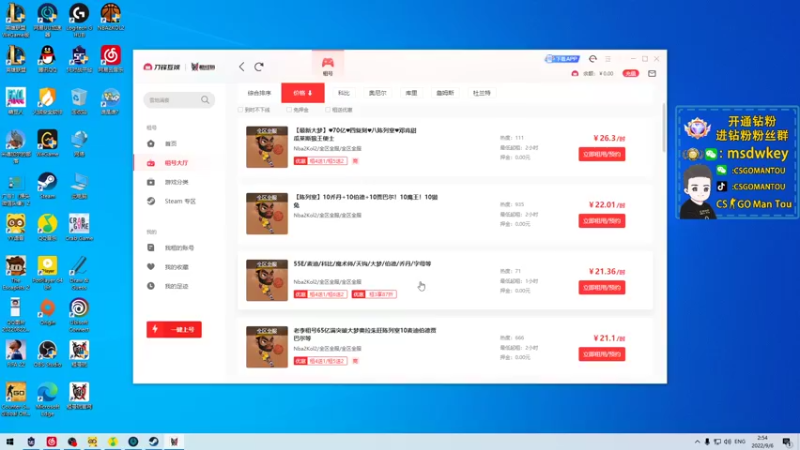Tick the no-deposit filter checkbox
The image size is (800, 450).
point(289,110)
